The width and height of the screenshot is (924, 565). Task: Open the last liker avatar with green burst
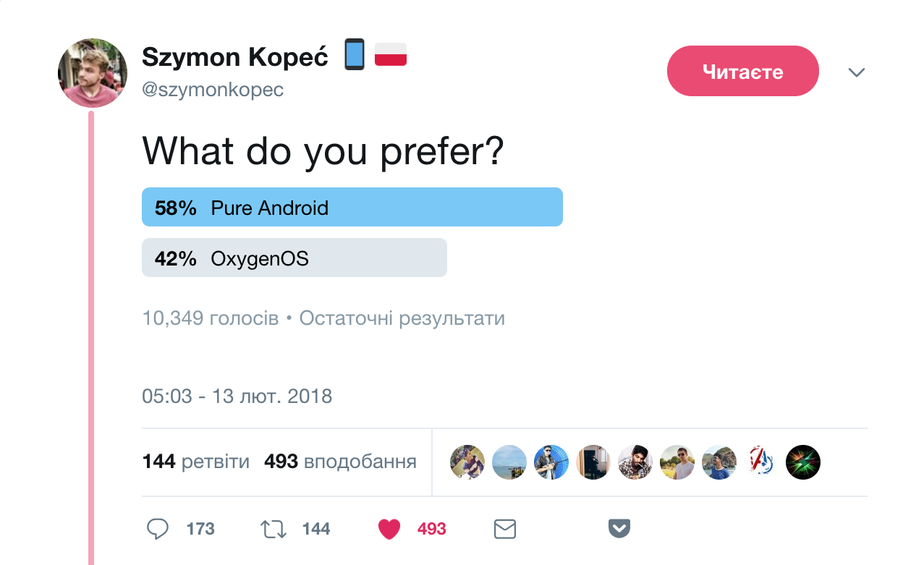click(x=803, y=462)
